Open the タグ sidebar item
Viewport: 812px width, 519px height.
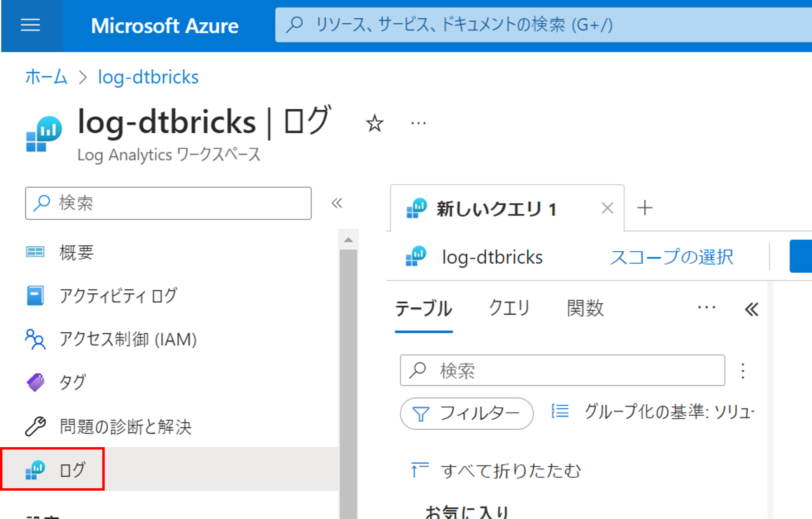pos(72,382)
